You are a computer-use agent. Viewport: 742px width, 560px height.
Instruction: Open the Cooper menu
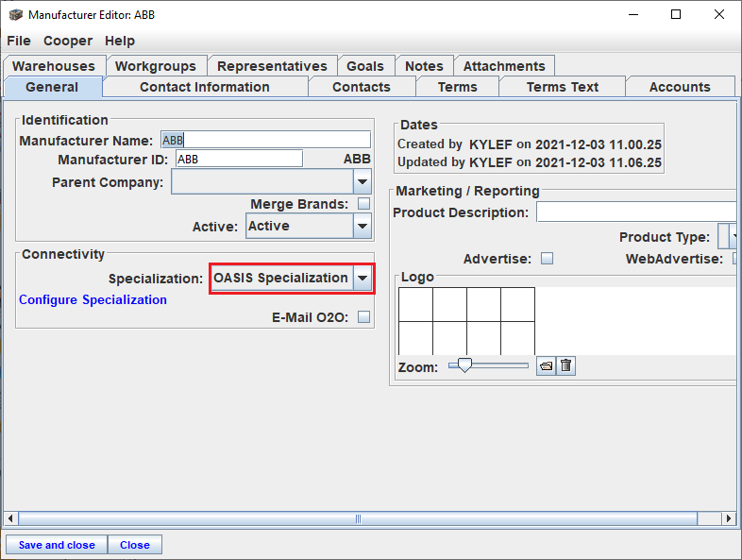68,41
